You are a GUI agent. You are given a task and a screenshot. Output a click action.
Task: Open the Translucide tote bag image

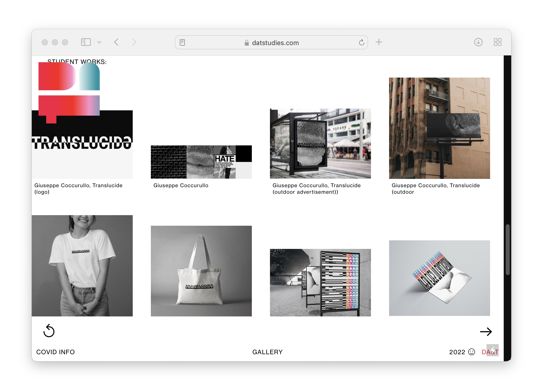tap(201, 271)
